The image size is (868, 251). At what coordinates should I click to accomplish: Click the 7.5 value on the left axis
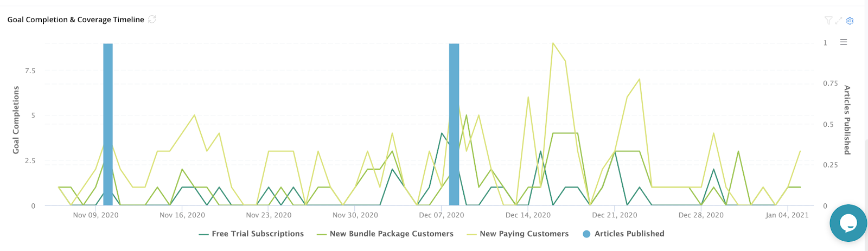30,70
